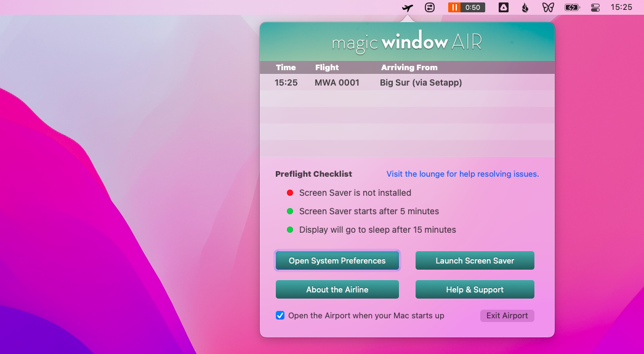Click the Flight column header
Viewport: 644px width, 354px height.
click(327, 67)
